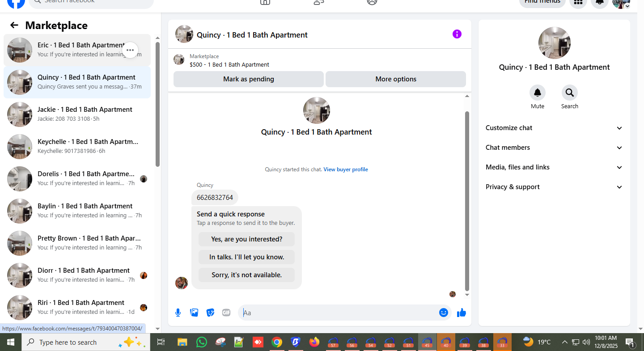This screenshot has height=351, width=644.
Task: Open conversation information via the purple info icon
Action: (x=457, y=34)
